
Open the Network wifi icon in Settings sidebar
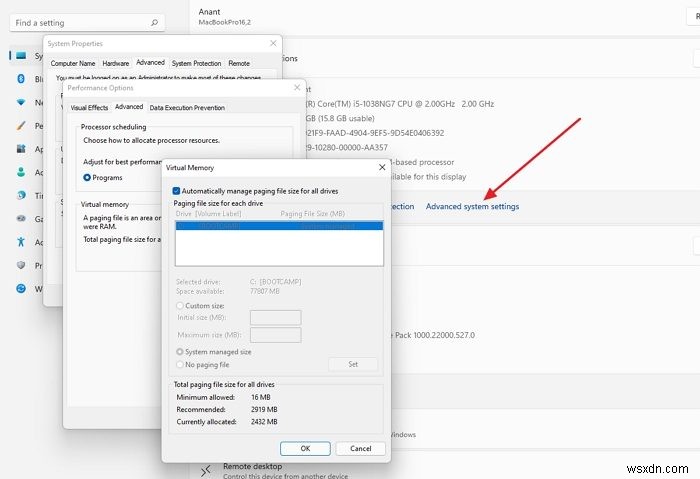point(21,102)
